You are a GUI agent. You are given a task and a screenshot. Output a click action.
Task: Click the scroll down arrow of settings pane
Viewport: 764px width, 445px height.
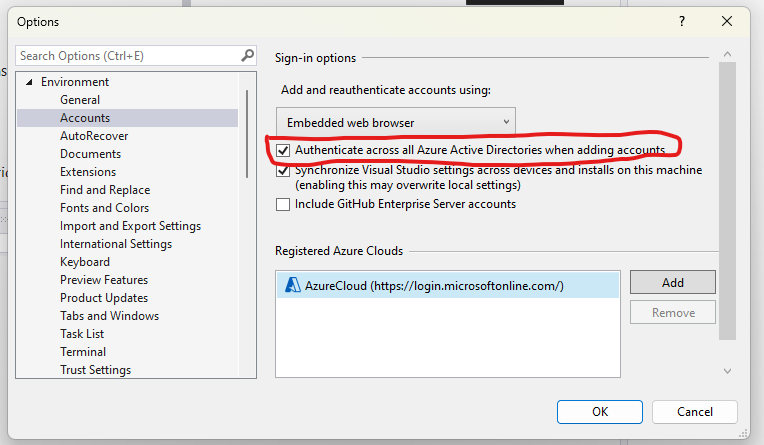pyautogui.click(x=727, y=371)
